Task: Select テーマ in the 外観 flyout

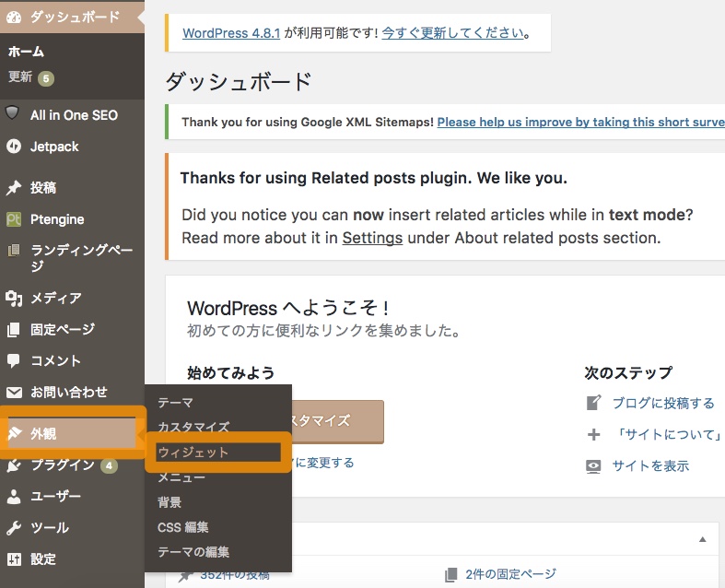Action: pyautogui.click(x=175, y=403)
